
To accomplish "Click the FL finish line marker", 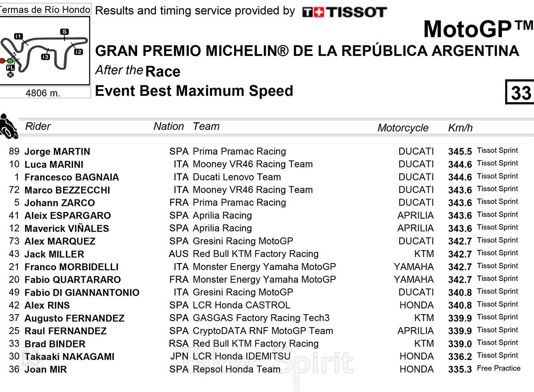I will click(x=11, y=68).
